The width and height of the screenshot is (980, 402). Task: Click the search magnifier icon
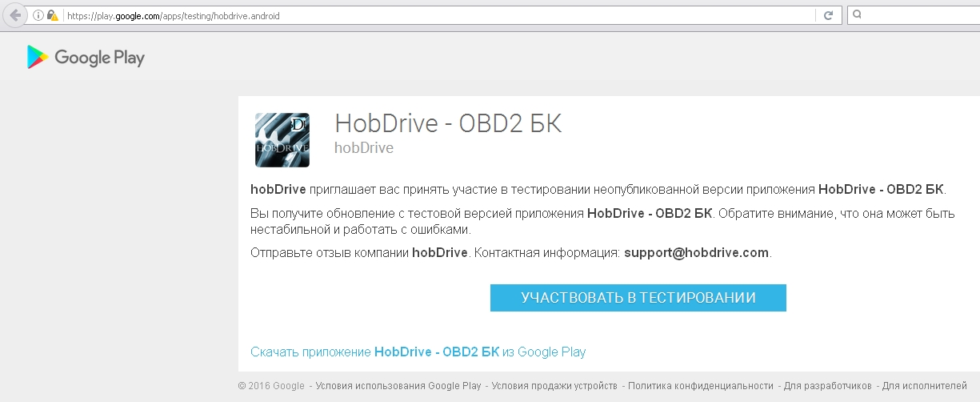click(858, 14)
